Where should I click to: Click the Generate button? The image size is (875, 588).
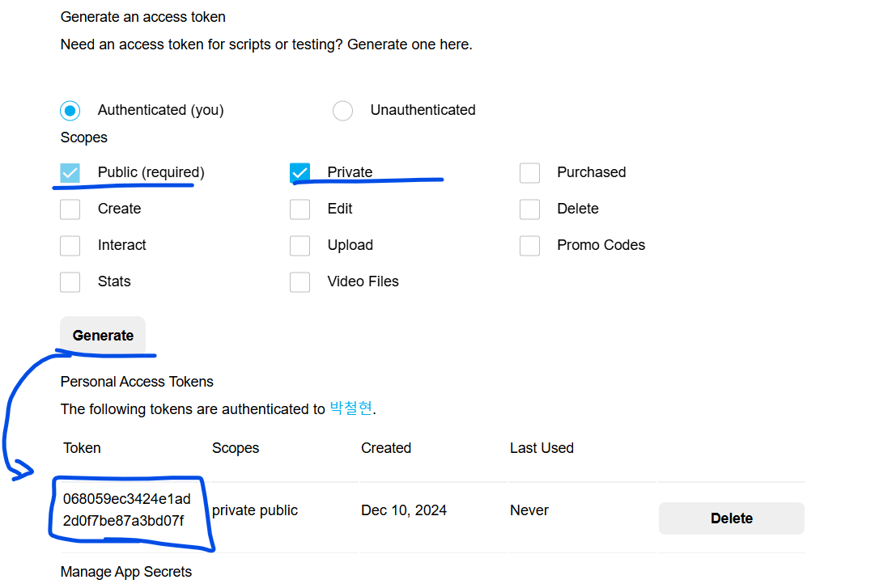[103, 336]
